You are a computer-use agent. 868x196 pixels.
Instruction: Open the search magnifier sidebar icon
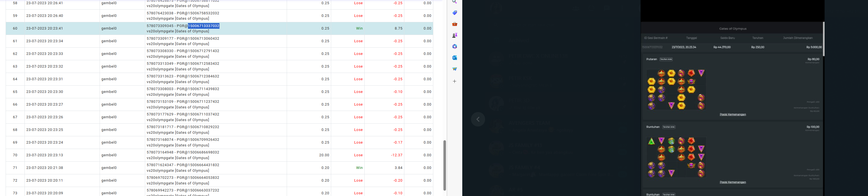[455, 2]
